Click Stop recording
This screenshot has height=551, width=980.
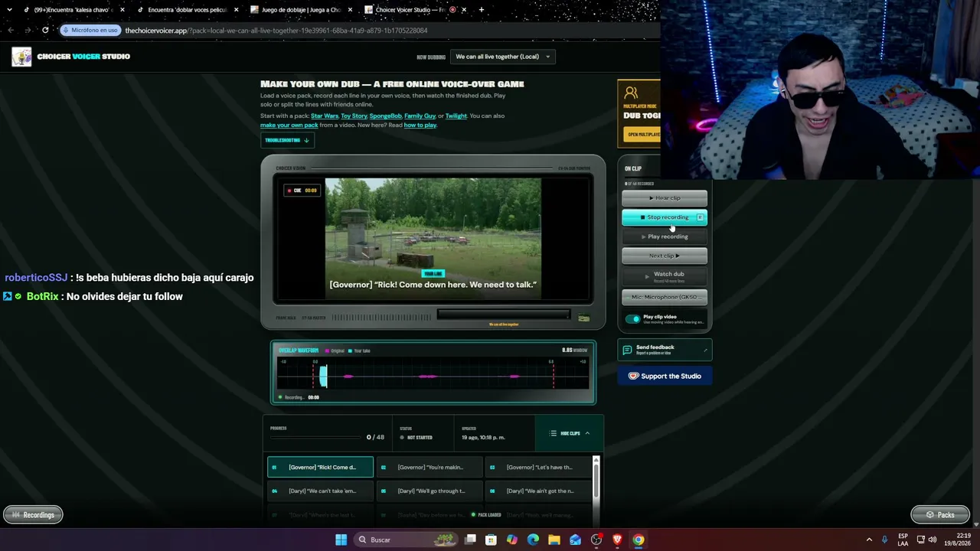(x=665, y=217)
